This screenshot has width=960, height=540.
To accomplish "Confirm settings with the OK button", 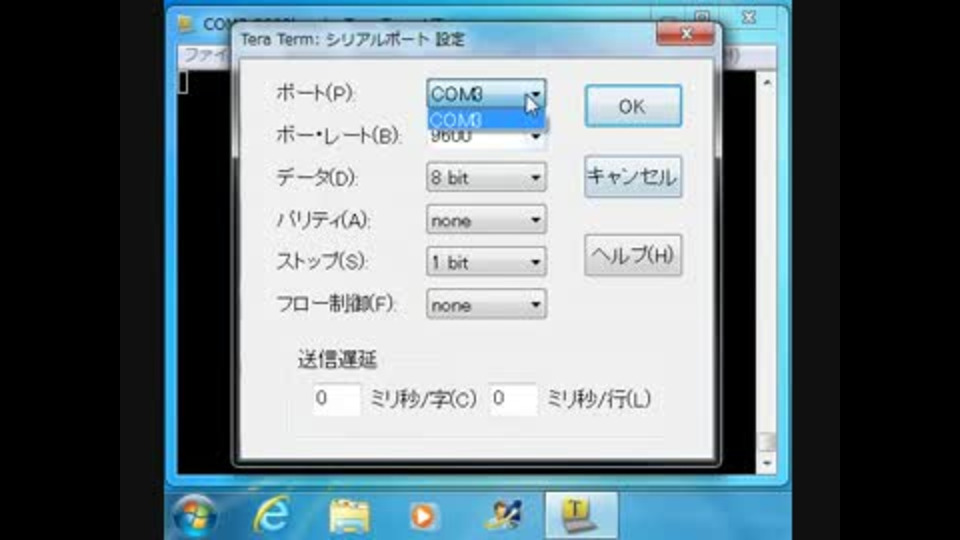I will click(633, 107).
